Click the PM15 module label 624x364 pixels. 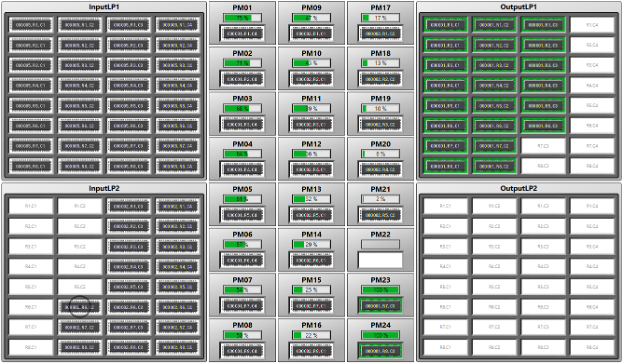pyautogui.click(x=311, y=280)
